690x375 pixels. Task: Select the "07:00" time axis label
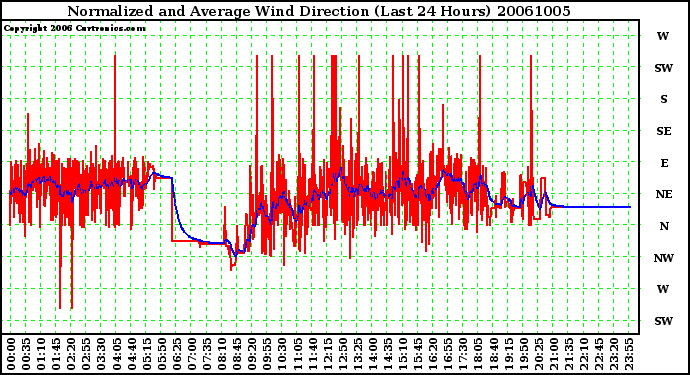(x=192, y=354)
